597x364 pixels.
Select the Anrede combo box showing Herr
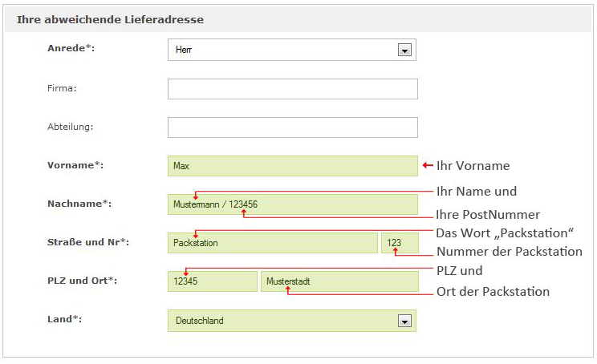pyautogui.click(x=291, y=50)
